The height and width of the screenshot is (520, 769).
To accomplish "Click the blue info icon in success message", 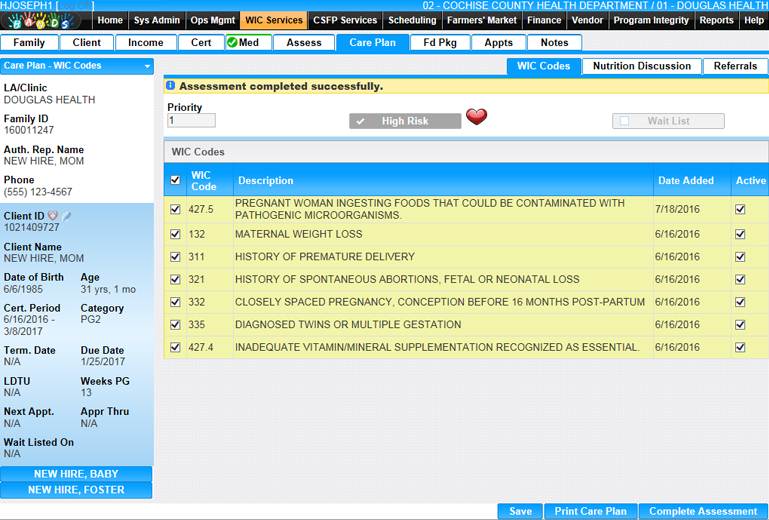I will point(171,87).
